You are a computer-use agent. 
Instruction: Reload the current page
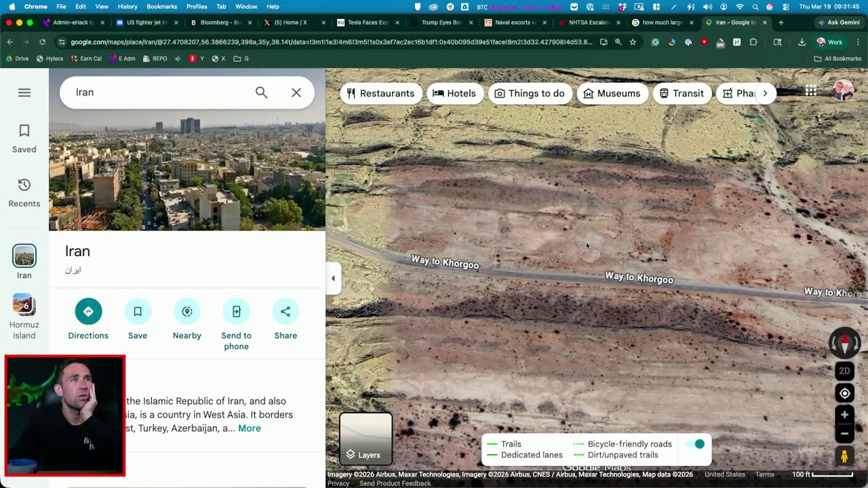[x=42, y=42]
